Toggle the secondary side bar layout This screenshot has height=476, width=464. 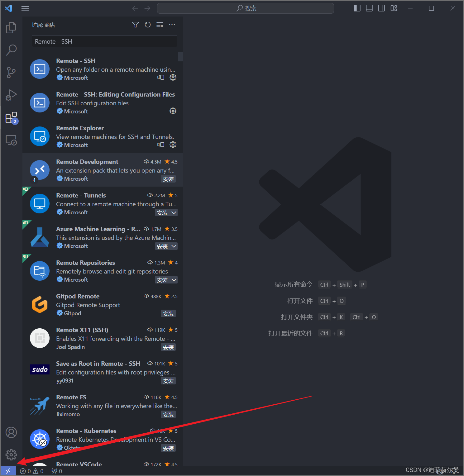pos(381,8)
